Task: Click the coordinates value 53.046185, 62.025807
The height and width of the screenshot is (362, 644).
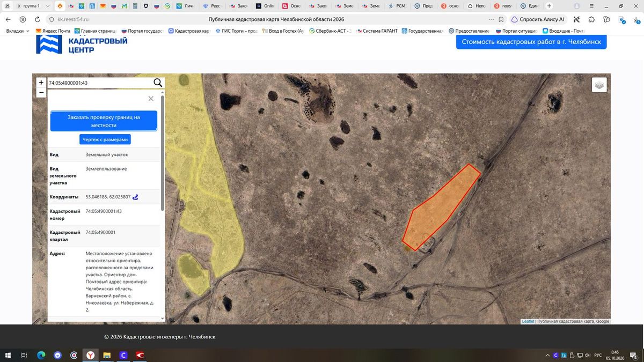Action: [x=108, y=197]
